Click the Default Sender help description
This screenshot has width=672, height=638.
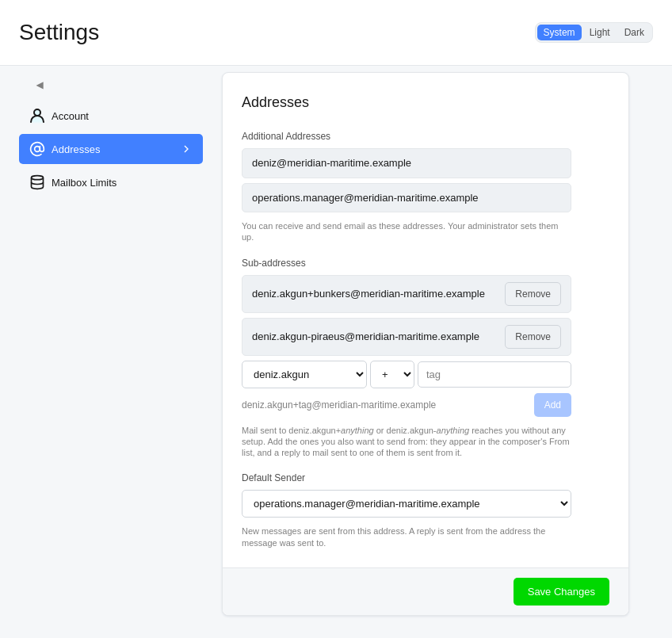(393, 537)
